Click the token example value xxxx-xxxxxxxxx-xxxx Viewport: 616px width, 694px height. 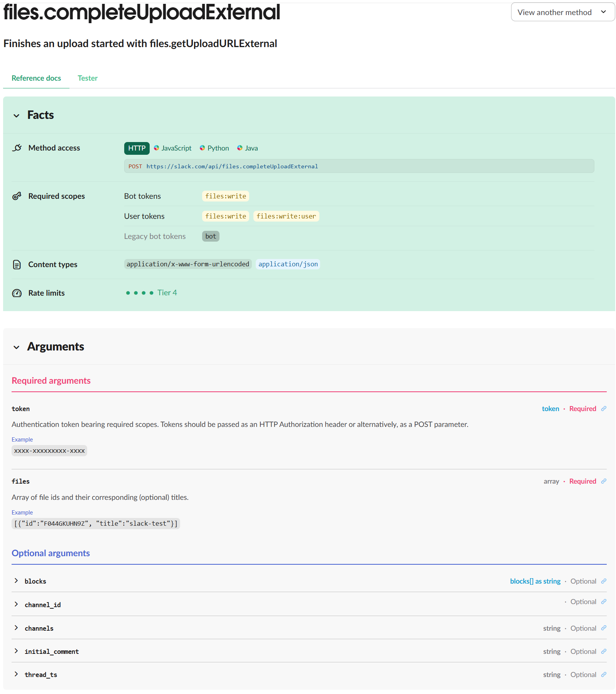[x=49, y=451]
